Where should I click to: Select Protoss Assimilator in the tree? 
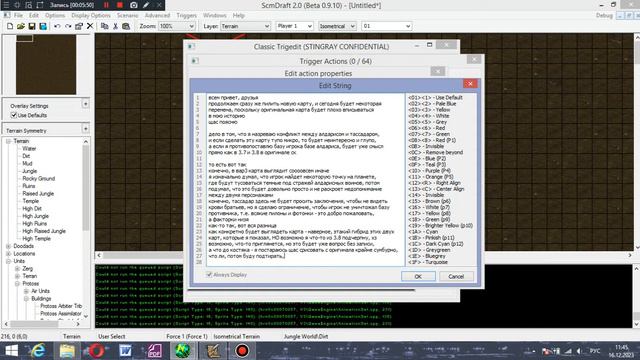61,313
